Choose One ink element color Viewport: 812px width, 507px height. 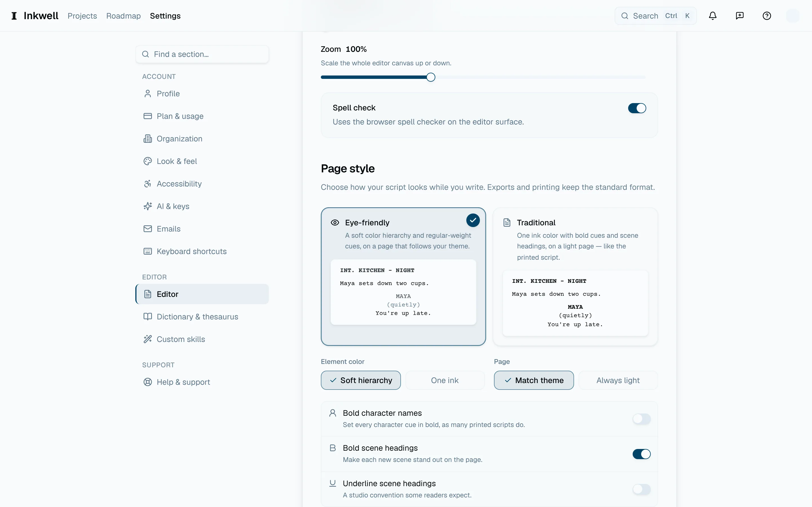[x=445, y=380]
